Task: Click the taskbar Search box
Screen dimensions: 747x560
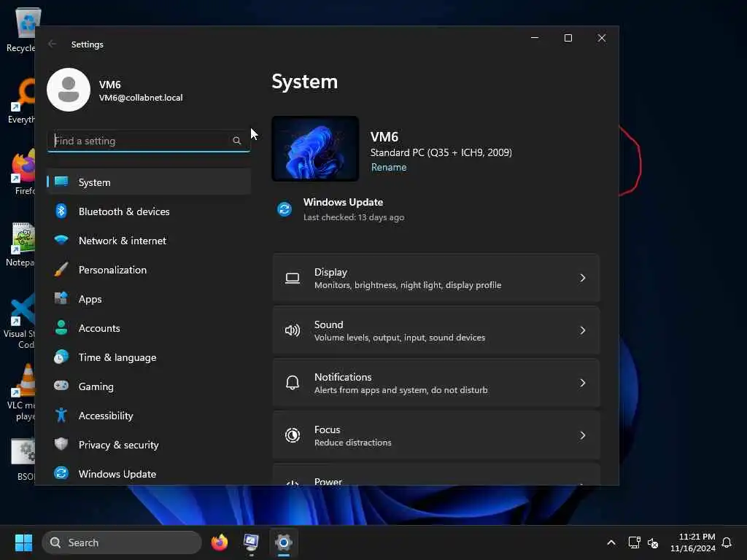Action: click(x=122, y=542)
